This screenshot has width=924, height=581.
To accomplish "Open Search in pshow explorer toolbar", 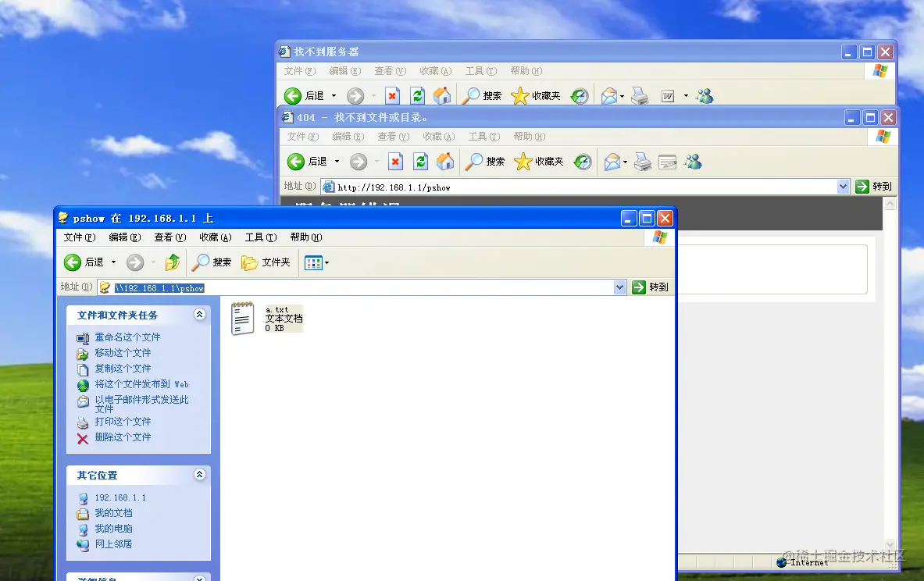I will (212, 262).
